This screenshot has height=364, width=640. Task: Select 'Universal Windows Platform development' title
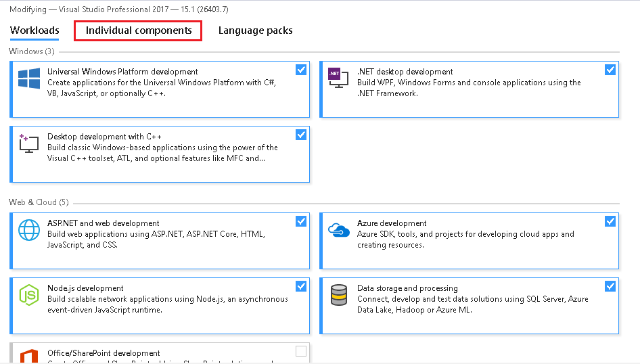click(122, 72)
